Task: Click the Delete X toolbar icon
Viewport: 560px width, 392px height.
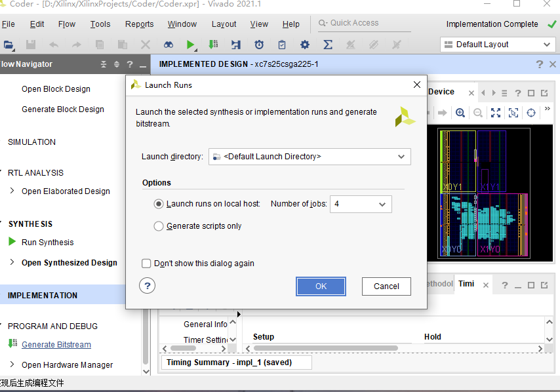Action: [x=146, y=45]
